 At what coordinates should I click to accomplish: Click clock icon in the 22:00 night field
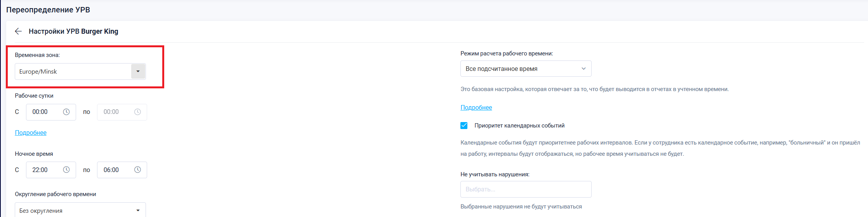coord(66,170)
